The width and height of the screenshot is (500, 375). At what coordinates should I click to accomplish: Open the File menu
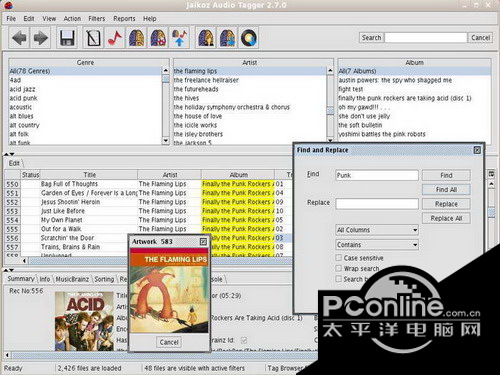[x=11, y=19]
